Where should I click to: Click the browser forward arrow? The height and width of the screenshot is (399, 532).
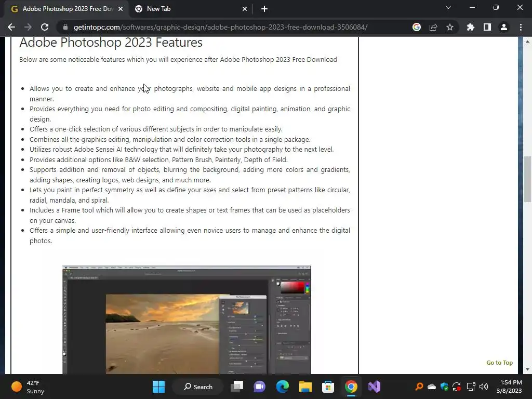point(28,27)
